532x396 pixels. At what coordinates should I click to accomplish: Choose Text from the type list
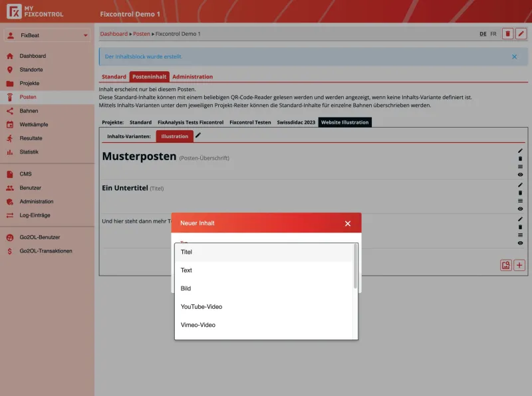263,270
